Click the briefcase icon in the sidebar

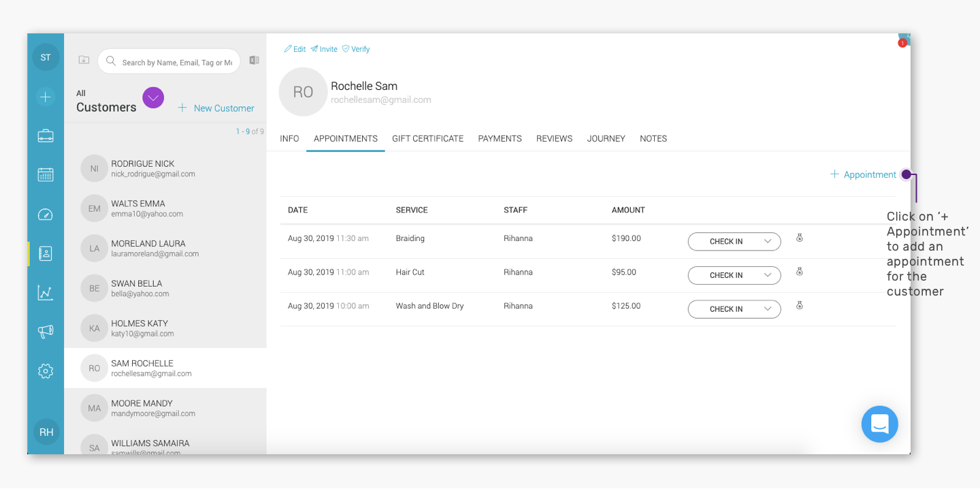(x=46, y=136)
